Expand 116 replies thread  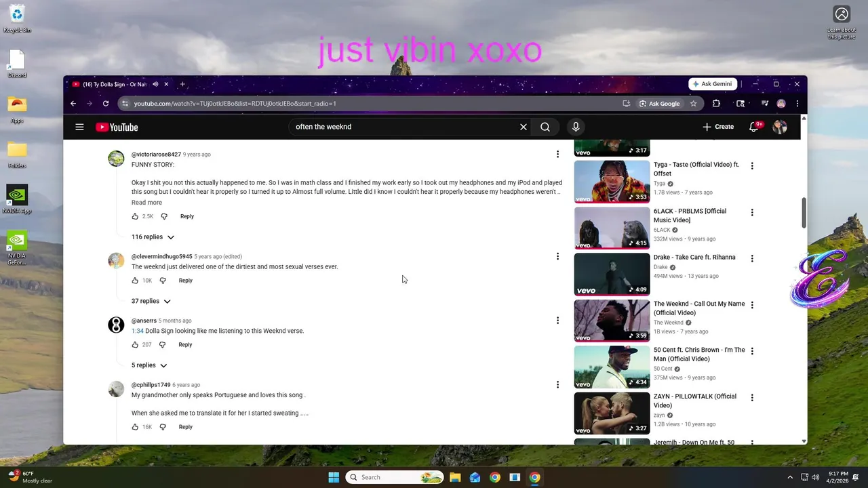pyautogui.click(x=153, y=237)
